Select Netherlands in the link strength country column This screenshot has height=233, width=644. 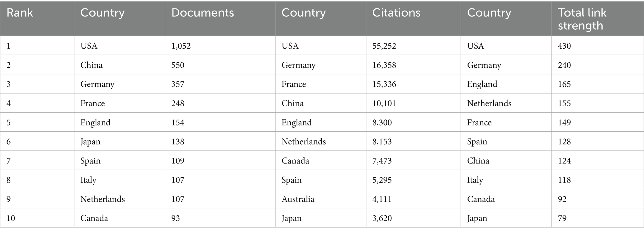(489, 103)
